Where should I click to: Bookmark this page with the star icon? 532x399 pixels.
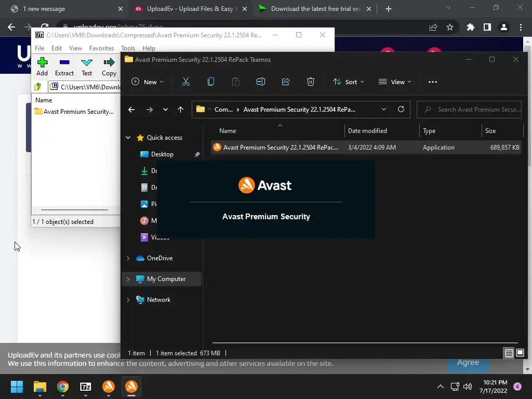coord(450,27)
